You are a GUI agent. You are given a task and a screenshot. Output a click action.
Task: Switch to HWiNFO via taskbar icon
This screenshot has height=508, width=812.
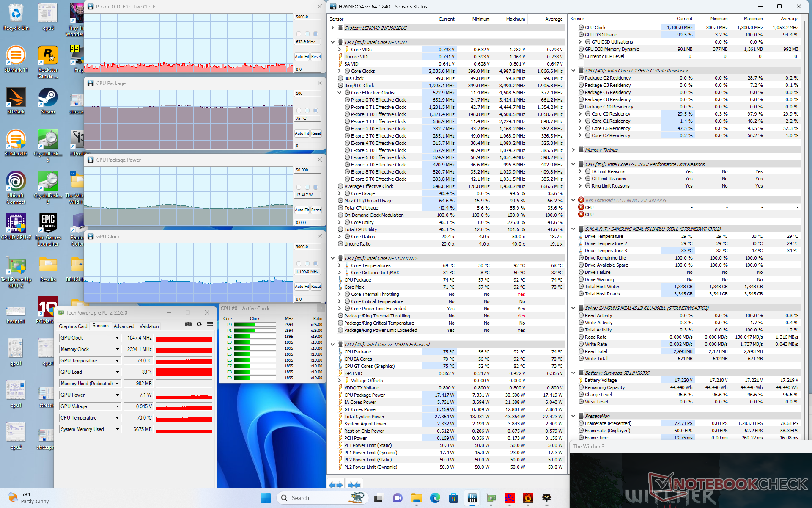(472, 498)
